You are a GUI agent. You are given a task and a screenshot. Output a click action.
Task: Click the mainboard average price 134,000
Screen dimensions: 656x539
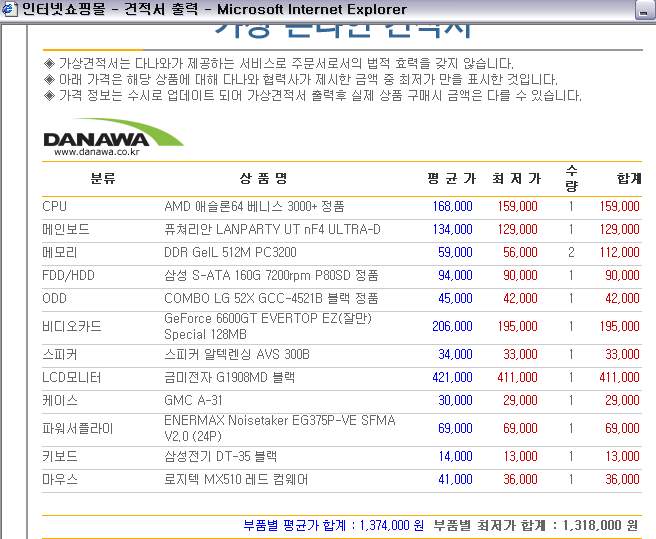point(452,229)
